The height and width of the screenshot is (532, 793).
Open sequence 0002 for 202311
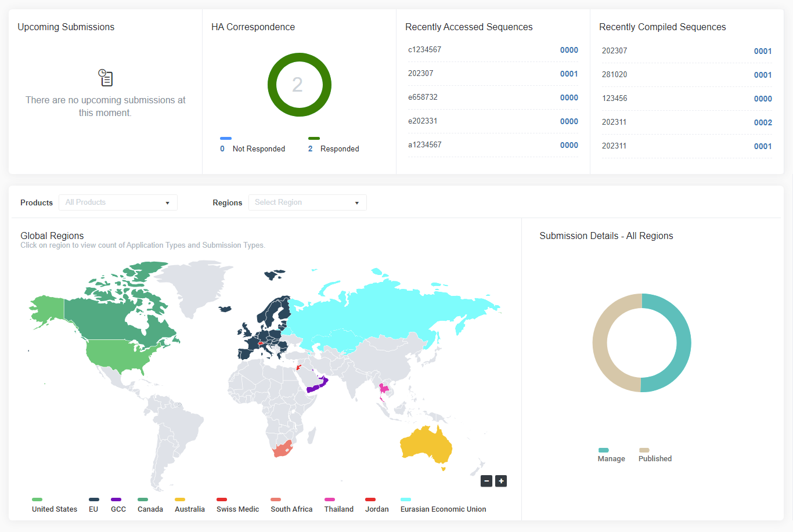tap(762, 122)
